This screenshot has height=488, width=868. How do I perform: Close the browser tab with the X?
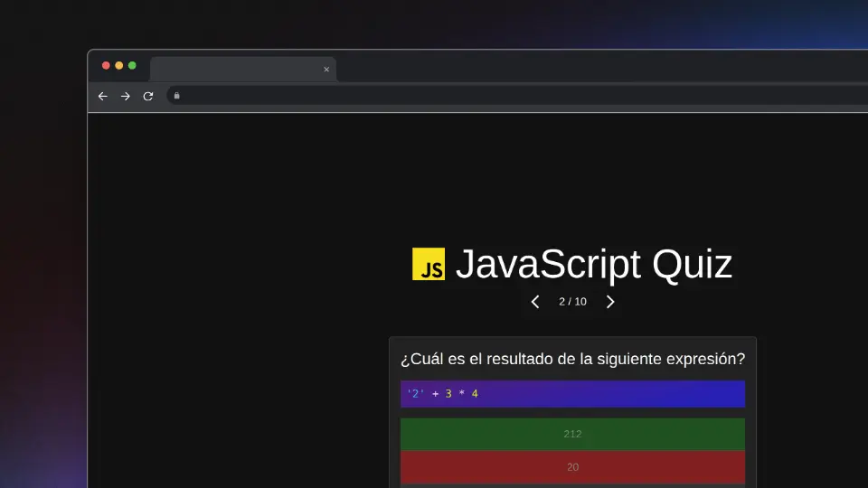(x=326, y=70)
